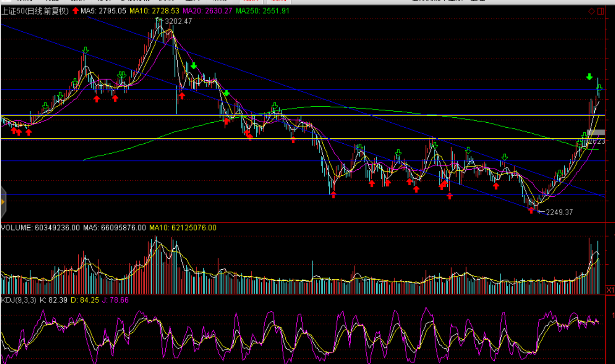Click the X1 scale button beside volume chart
This screenshot has width=615, height=364.
point(610,290)
